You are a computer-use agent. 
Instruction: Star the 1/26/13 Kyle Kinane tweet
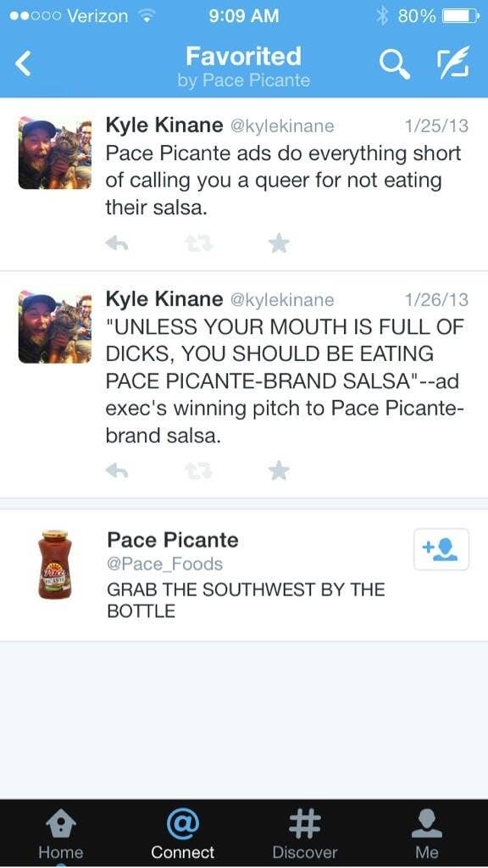(280, 470)
